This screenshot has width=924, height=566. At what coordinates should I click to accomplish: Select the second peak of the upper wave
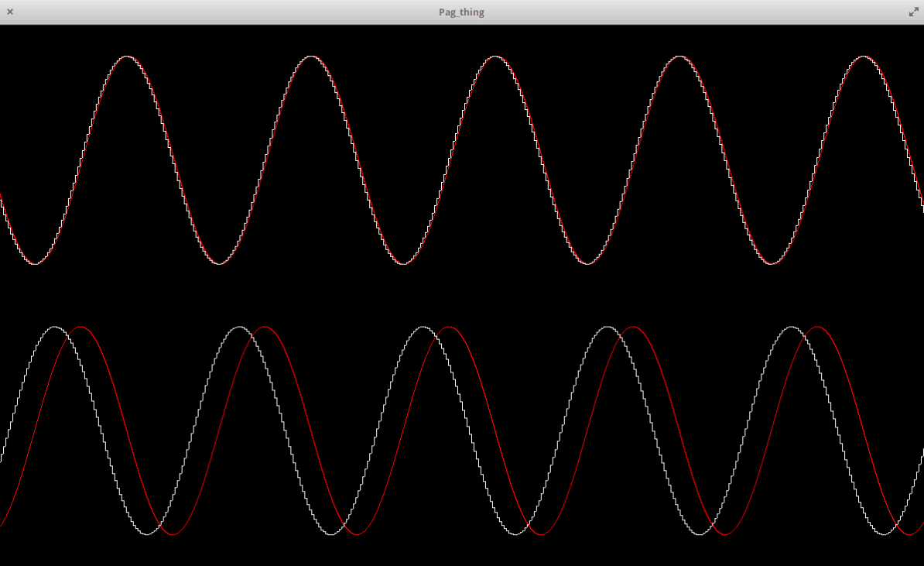click(310, 57)
